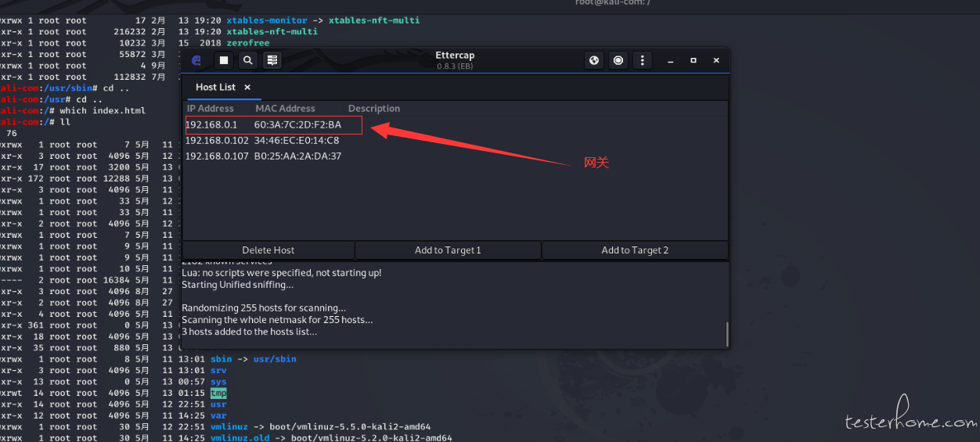The width and height of the screenshot is (980, 442).
Task: Open the hosts list server icon
Action: 272,60
